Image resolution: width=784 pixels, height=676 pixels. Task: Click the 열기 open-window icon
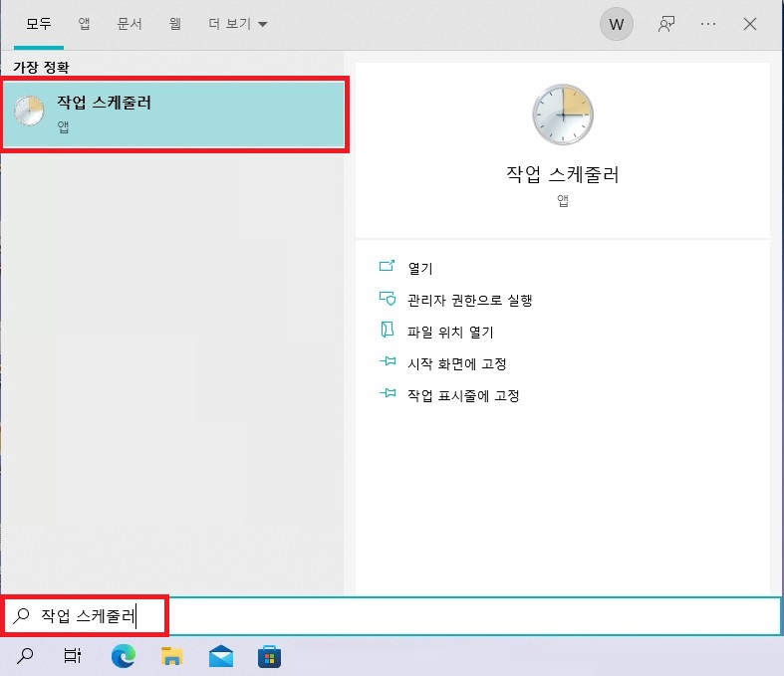387,266
